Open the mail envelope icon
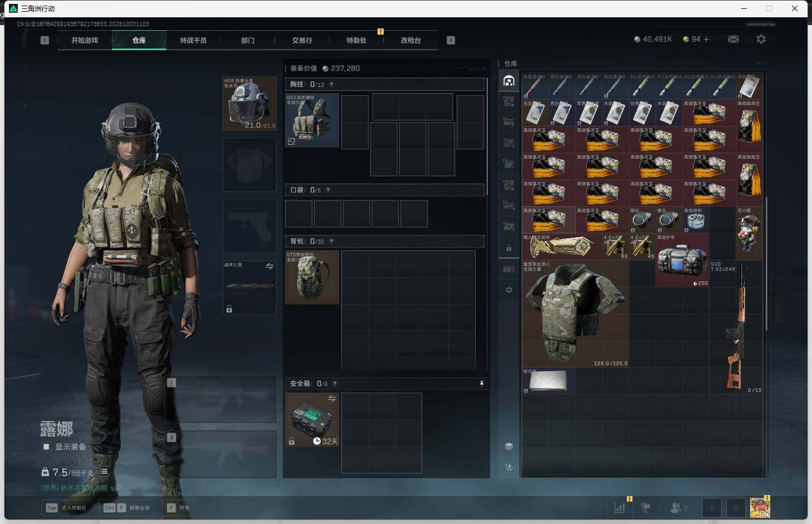The width and height of the screenshot is (812, 524). [733, 39]
